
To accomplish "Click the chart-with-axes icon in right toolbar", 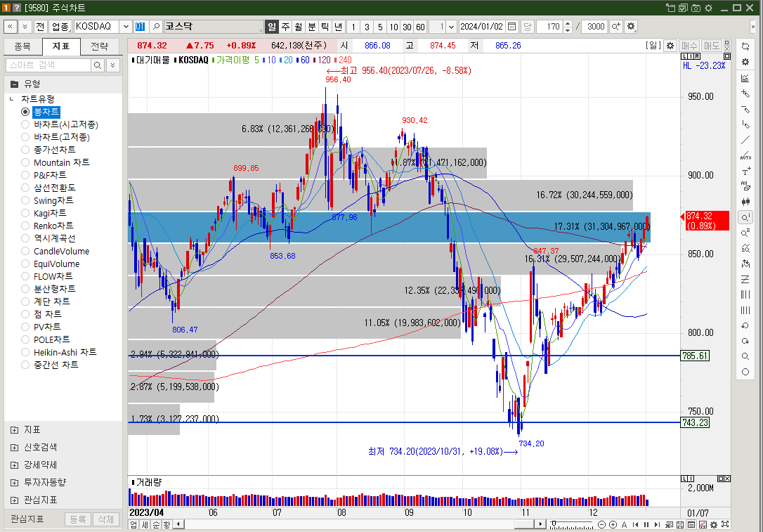I will click(745, 78).
